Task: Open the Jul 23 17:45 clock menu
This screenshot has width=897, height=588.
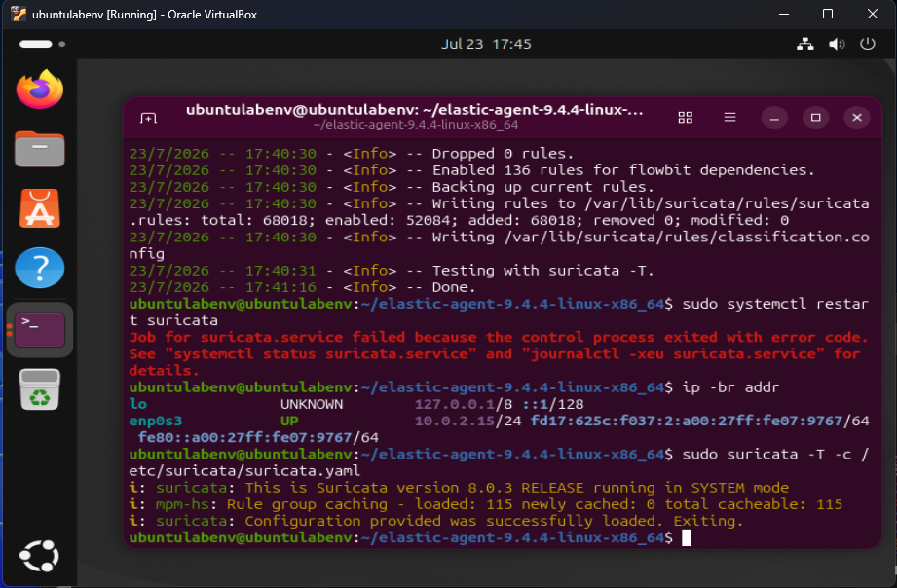Action: point(486,44)
